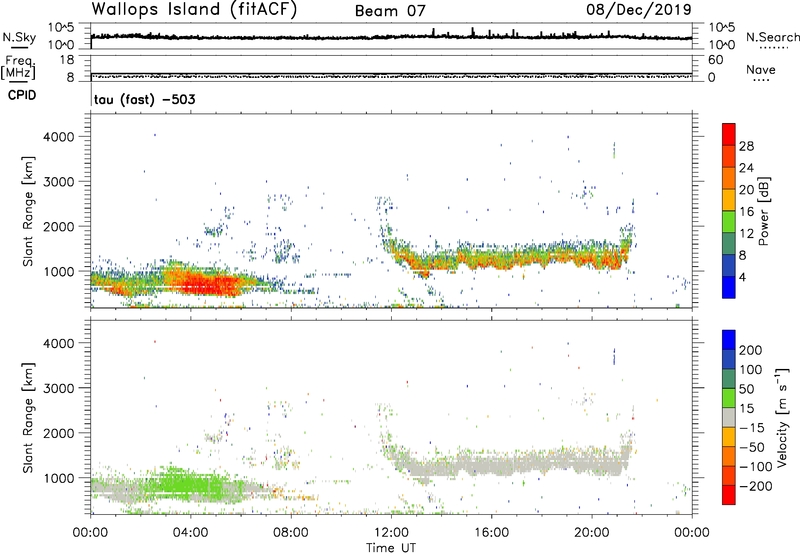Click the '12:00' time axis tick label
The height and width of the screenshot is (554, 800).
[391, 533]
